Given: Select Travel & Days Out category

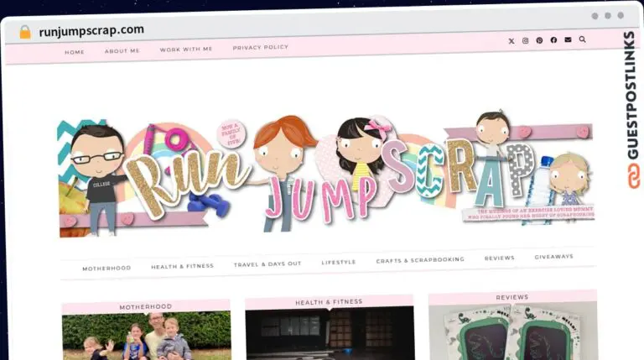Looking at the screenshot, I should (267, 264).
